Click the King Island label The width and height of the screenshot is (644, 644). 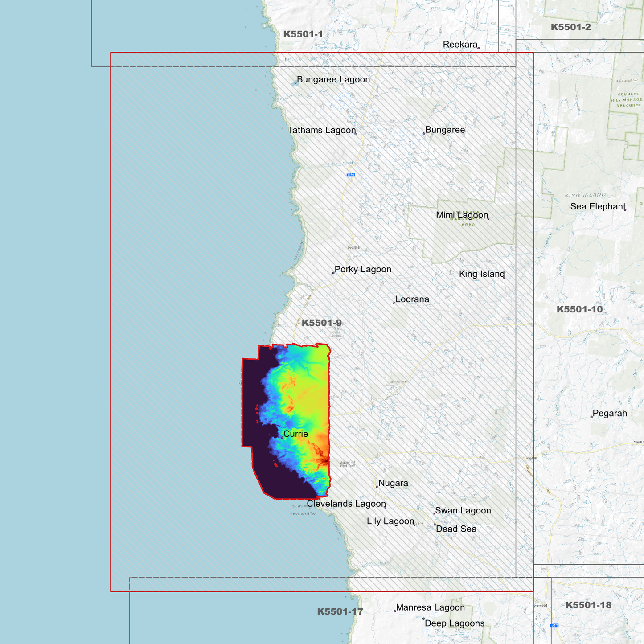482,274
